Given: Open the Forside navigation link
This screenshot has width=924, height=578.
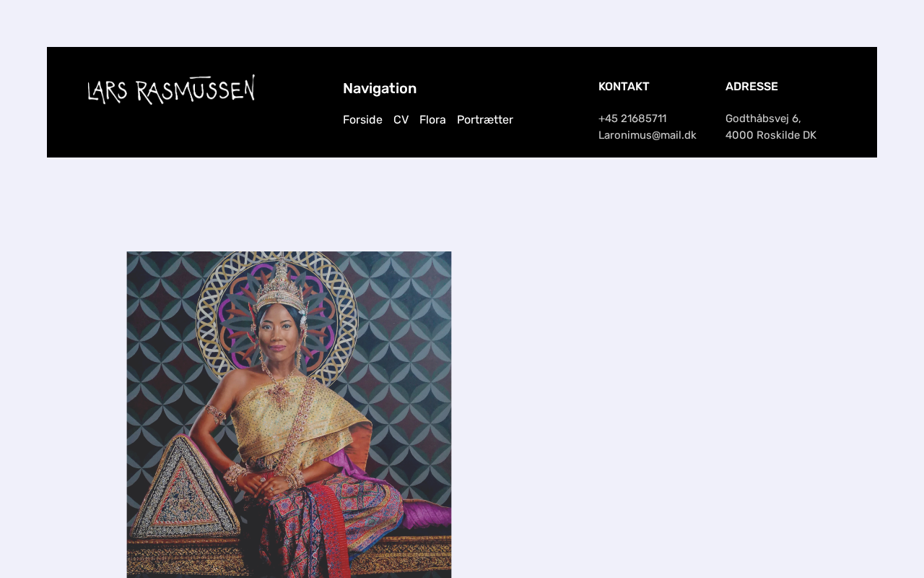Looking at the screenshot, I should (362, 120).
